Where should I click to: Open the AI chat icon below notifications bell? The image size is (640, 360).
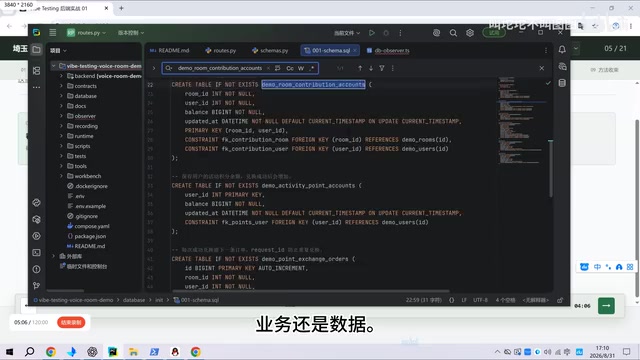pyautogui.click(x=562, y=67)
